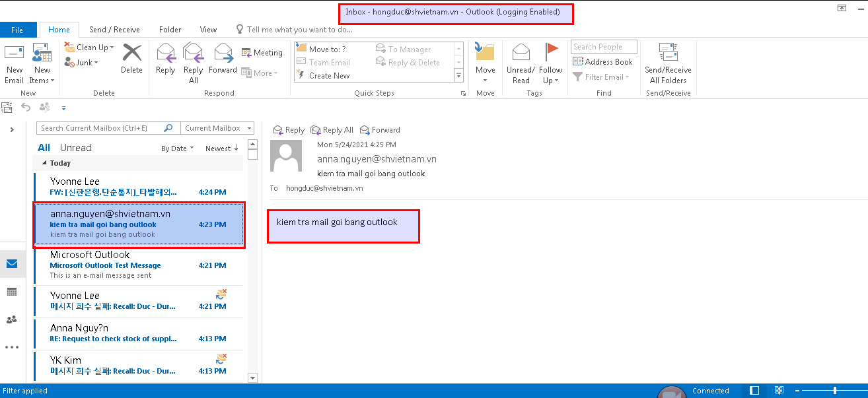Screen dimensions: 868x398
Task: Open the Filter Email dropdown
Action: click(600, 77)
